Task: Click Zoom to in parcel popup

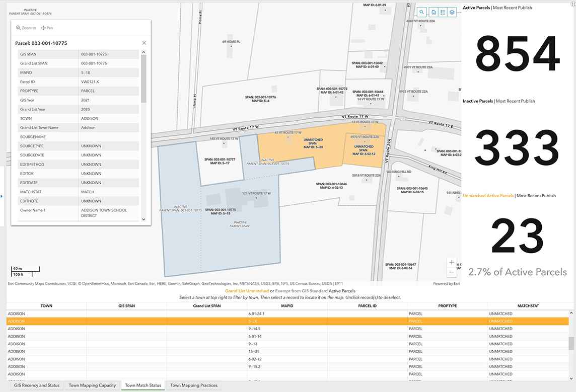Action: 26,28
